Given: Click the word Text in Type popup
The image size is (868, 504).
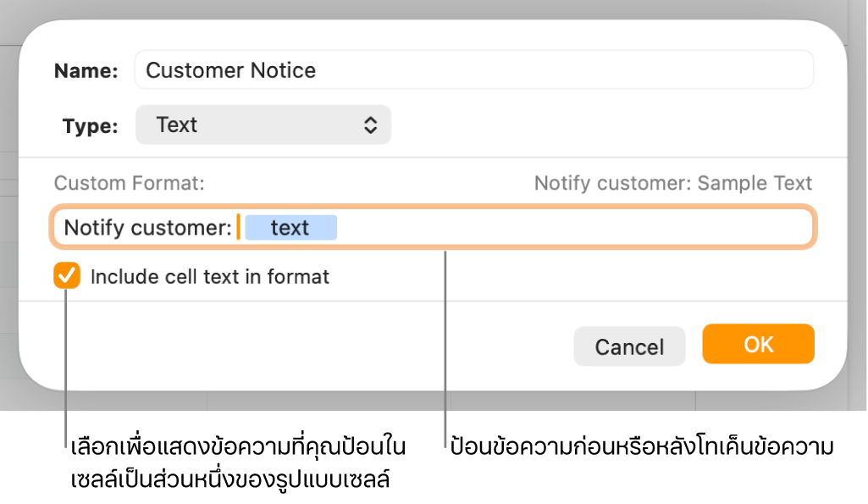Looking at the screenshot, I should click(x=177, y=125).
